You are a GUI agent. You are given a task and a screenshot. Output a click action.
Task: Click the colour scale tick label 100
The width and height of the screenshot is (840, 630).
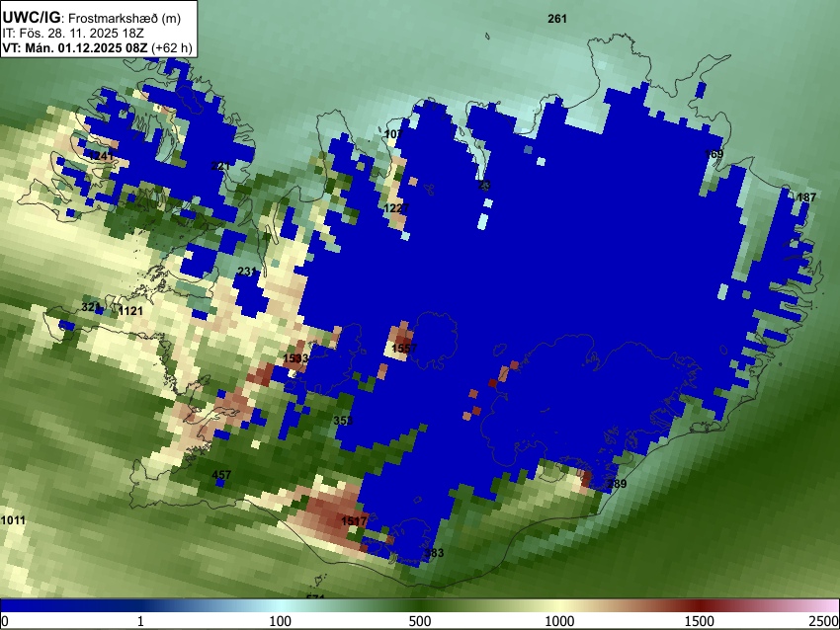pos(280,621)
